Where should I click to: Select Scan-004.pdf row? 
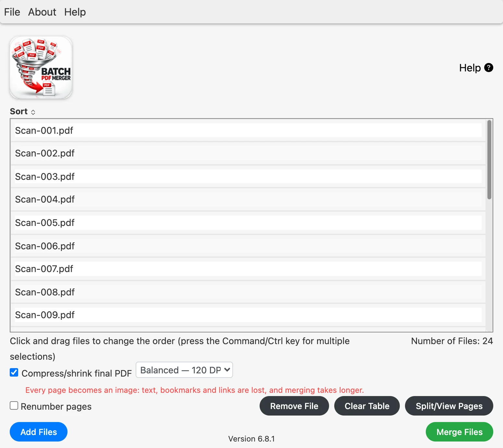point(248,199)
